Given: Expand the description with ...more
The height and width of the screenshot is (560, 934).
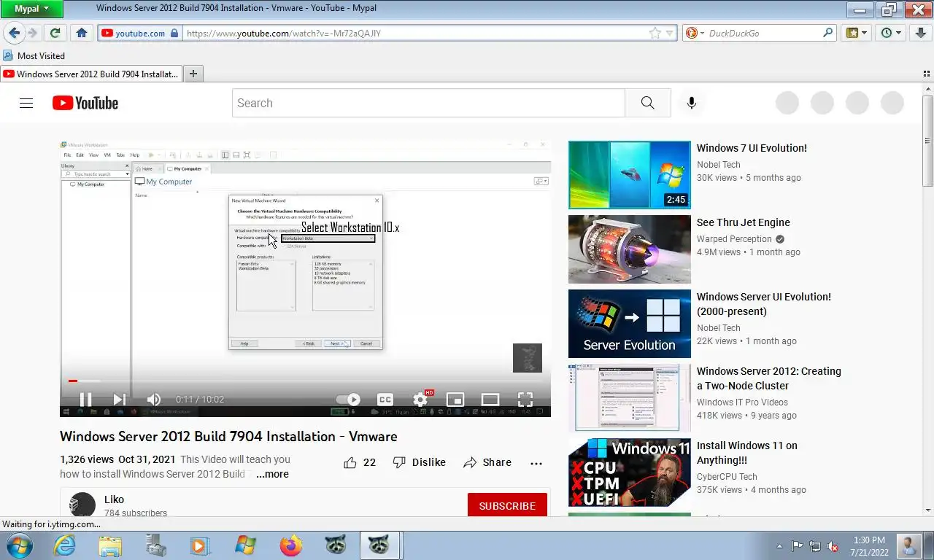Looking at the screenshot, I should click(272, 474).
